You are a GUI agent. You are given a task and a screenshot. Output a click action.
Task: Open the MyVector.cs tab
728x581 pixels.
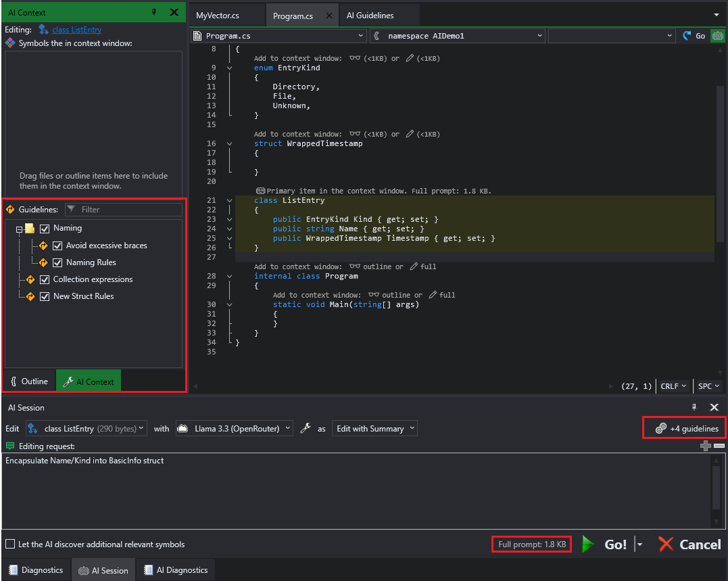(x=217, y=16)
